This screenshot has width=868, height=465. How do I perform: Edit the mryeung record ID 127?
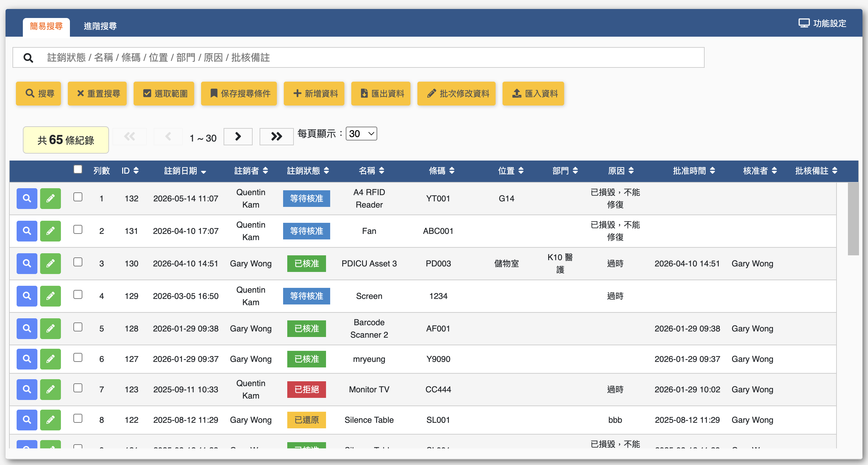(x=51, y=359)
